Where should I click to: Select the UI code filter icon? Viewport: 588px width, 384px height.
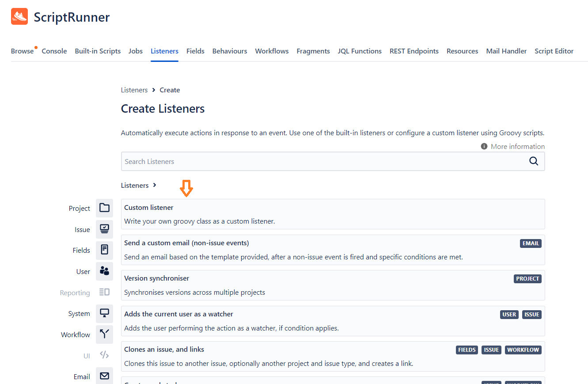click(104, 355)
